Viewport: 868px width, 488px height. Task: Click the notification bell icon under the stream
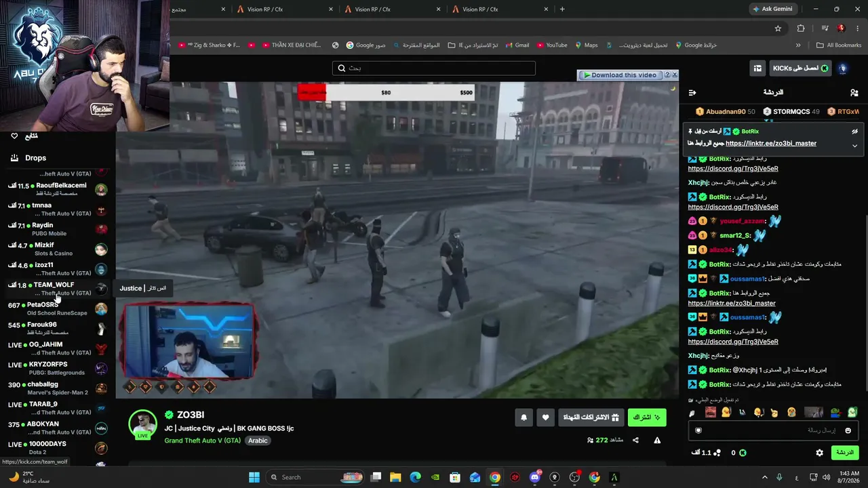(524, 418)
